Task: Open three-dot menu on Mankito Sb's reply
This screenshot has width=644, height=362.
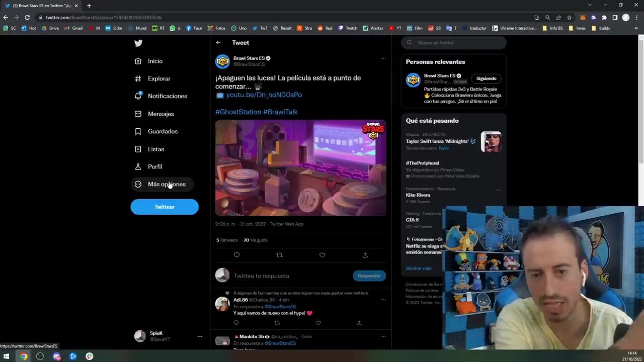Action: [383, 336]
